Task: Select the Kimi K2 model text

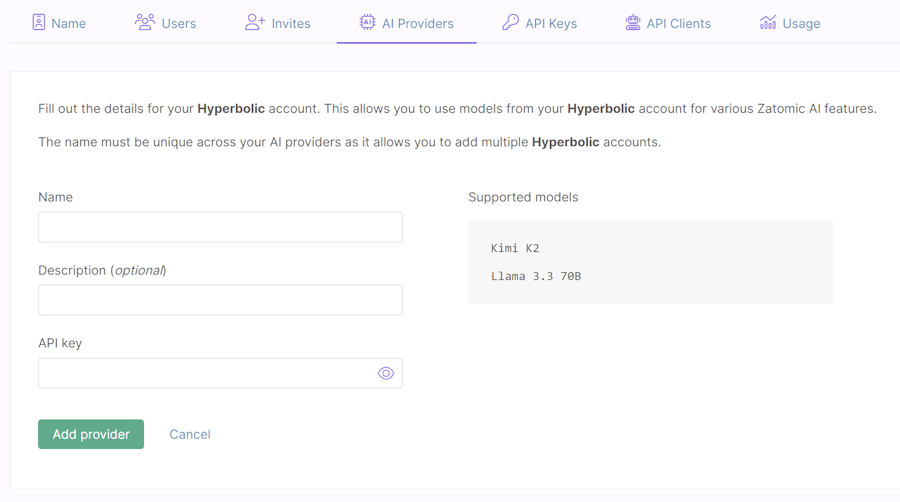Action: [x=515, y=248]
